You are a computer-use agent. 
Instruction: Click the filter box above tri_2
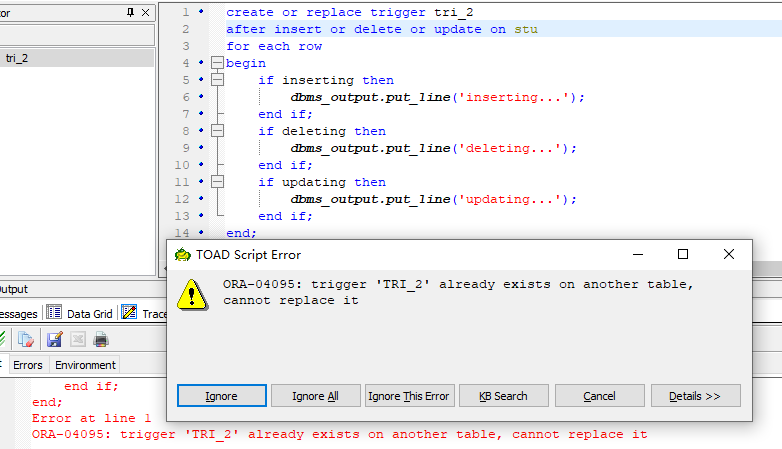[x=77, y=35]
